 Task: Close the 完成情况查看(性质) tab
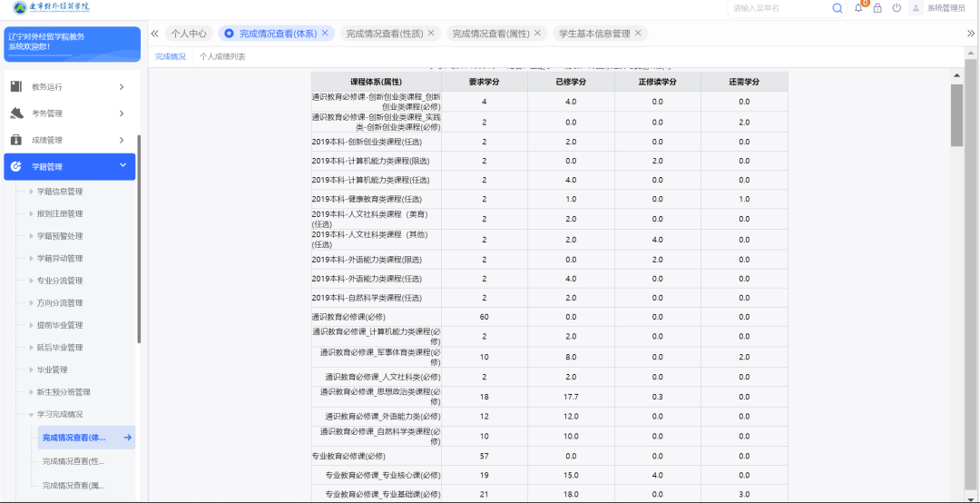coord(431,34)
